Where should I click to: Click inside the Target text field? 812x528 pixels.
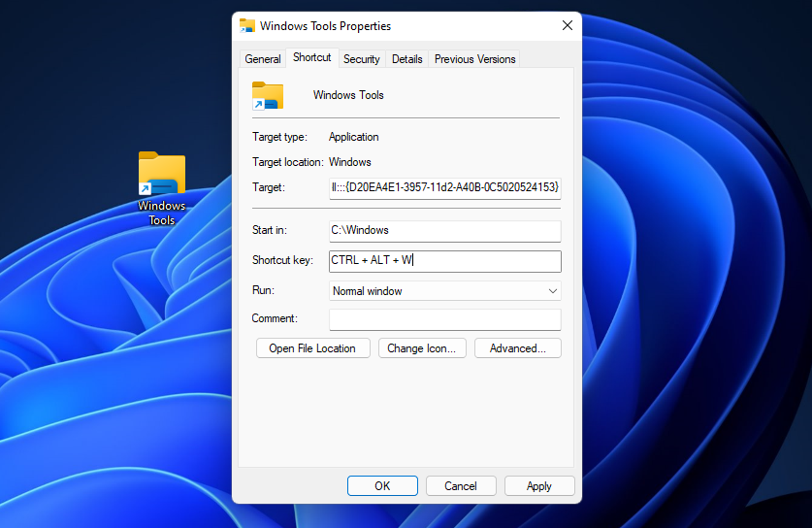point(444,187)
